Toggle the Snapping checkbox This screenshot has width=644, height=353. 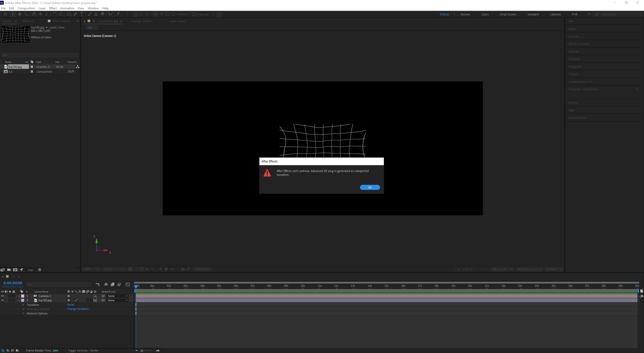point(194,14)
